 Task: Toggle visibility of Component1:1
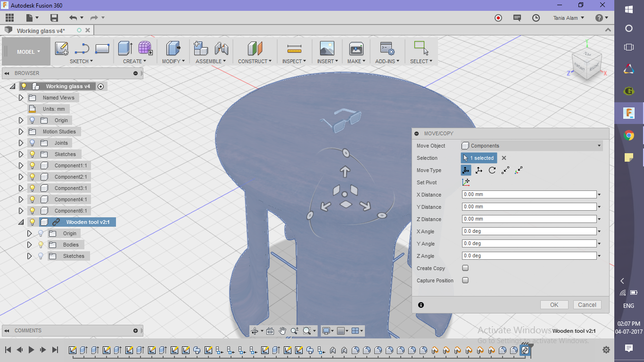tap(33, 165)
